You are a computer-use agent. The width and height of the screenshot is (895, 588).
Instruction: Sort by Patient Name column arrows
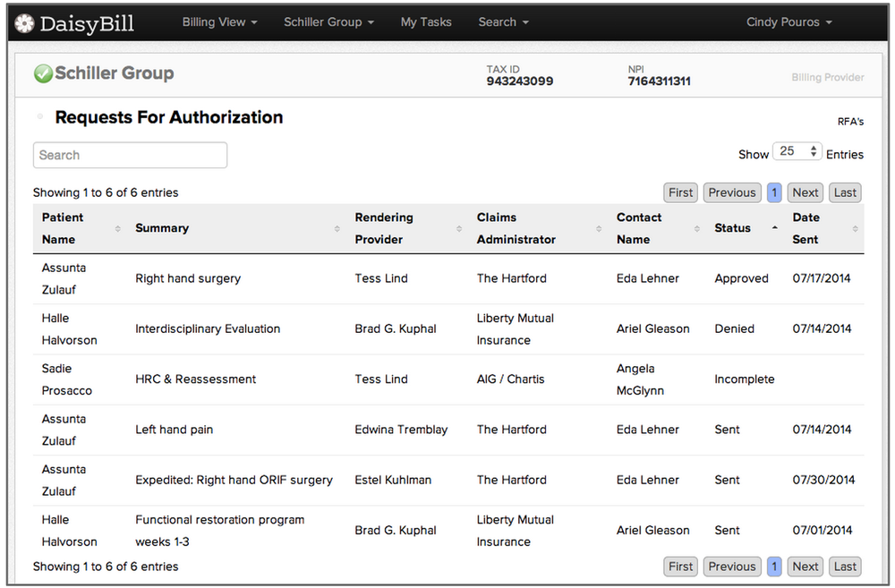pos(117,229)
